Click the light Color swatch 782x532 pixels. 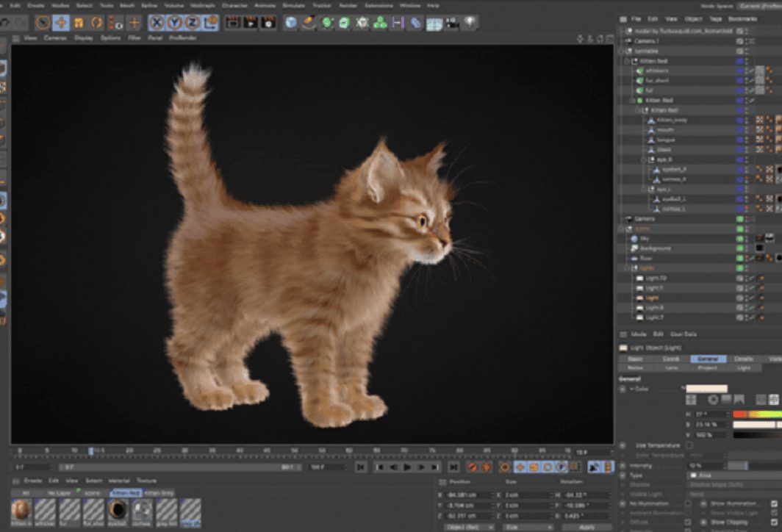(706, 388)
